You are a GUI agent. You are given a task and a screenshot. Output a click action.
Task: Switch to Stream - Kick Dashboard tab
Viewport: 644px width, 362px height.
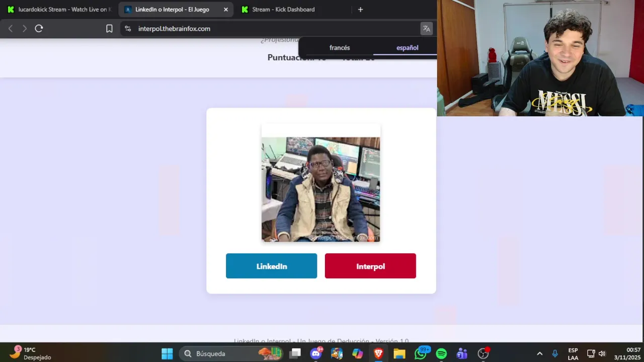point(283,10)
